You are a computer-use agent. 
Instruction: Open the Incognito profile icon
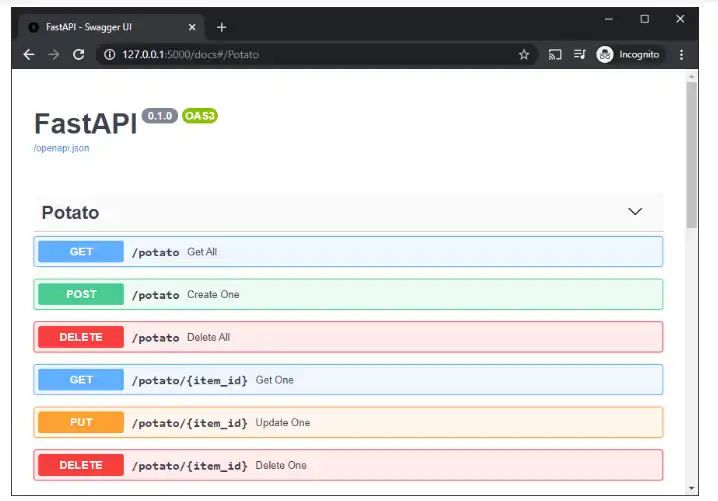click(x=605, y=55)
